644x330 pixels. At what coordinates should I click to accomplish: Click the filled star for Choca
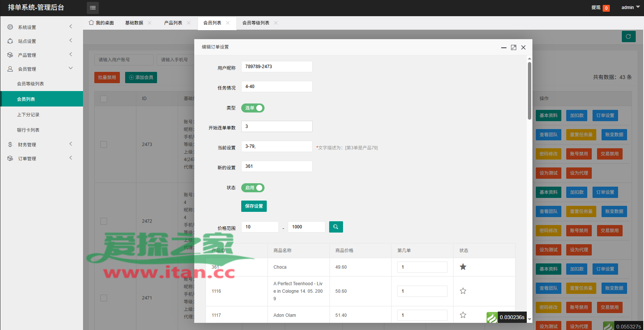click(463, 267)
